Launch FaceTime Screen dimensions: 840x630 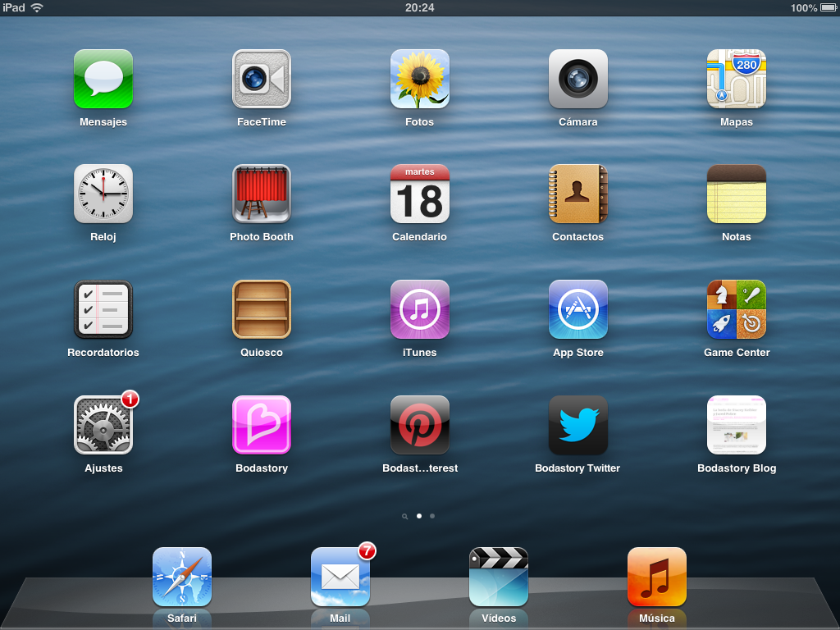click(262, 80)
